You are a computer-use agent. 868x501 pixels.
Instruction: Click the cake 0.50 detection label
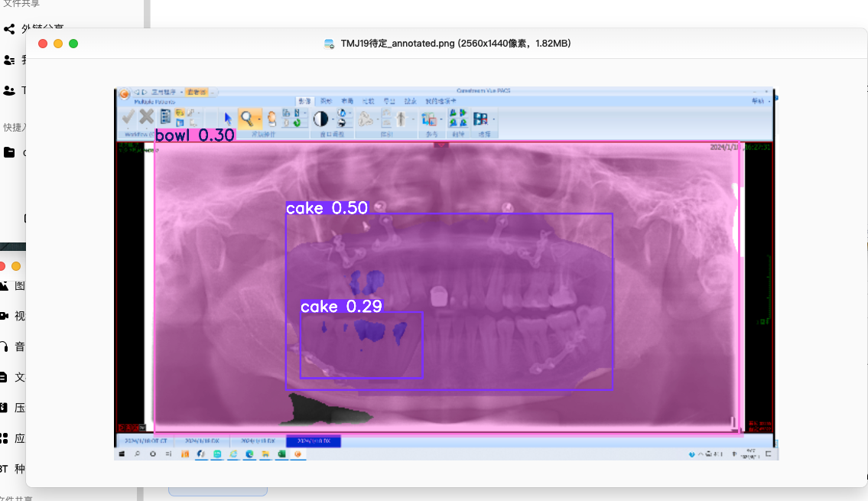(327, 207)
